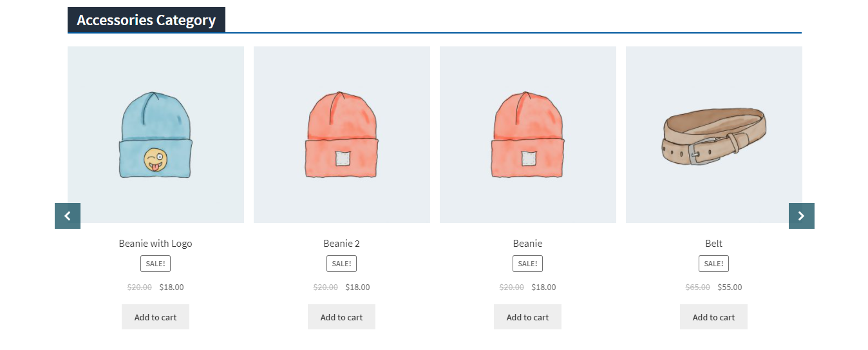Add the Belt to cart
This screenshot has height=350, width=868.
[714, 317]
